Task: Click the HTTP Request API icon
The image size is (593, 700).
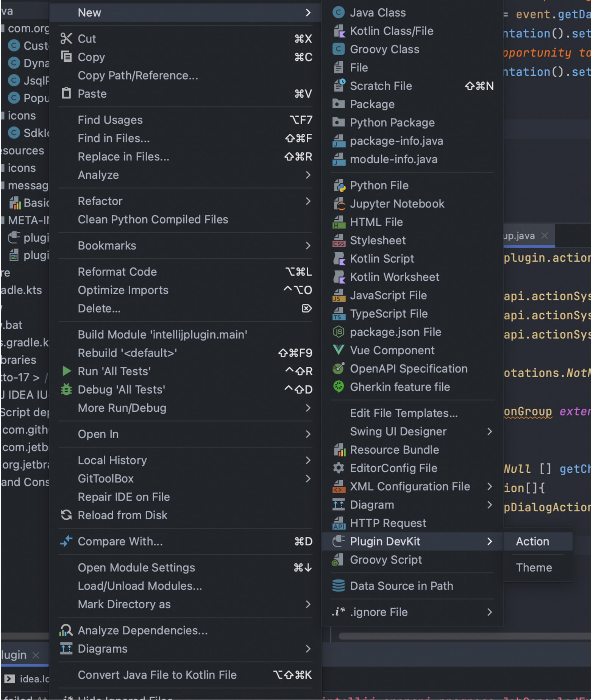Action: pyautogui.click(x=339, y=523)
